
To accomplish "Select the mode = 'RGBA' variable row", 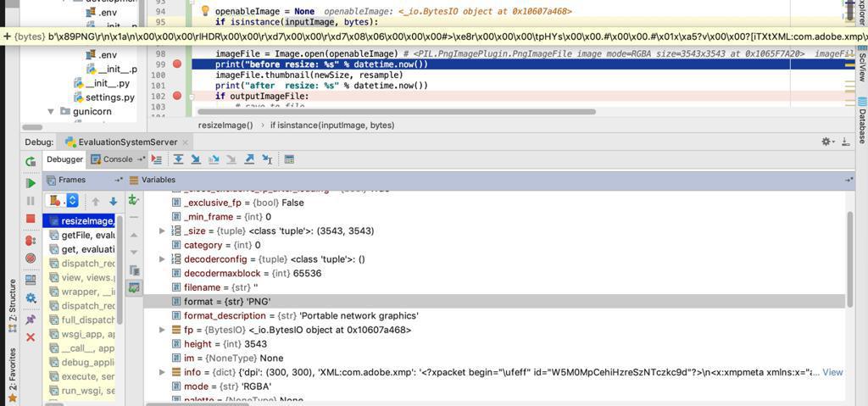I will pos(494,386).
